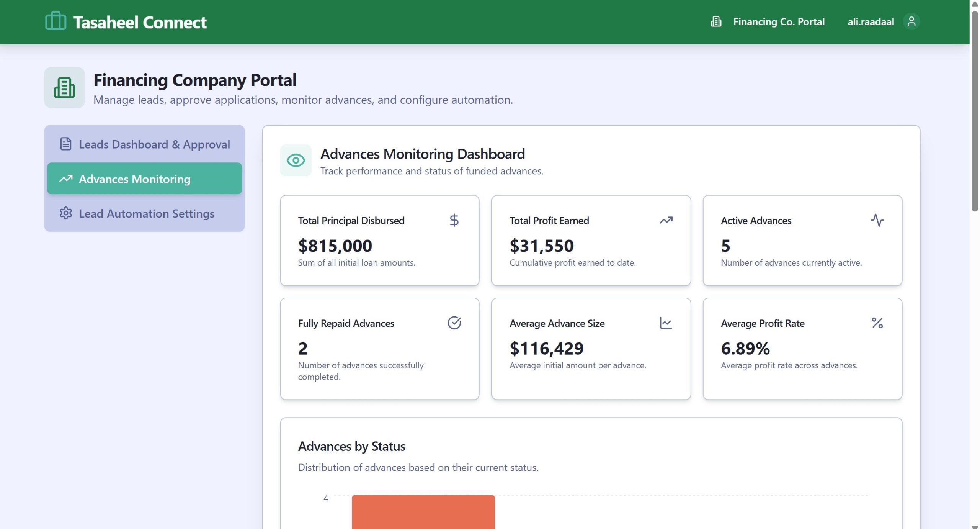Click the check circle icon on Fully Repaid Advances

454,323
